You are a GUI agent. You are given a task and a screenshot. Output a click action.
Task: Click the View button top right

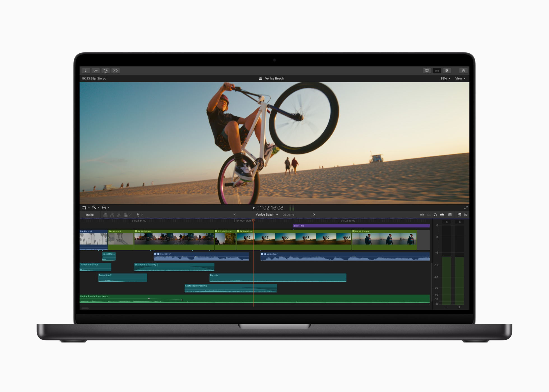460,78
